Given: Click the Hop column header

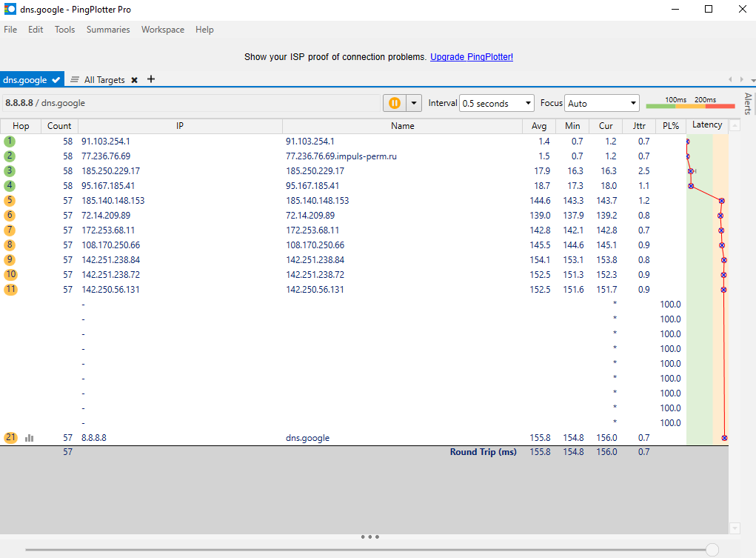Looking at the screenshot, I should (21, 126).
